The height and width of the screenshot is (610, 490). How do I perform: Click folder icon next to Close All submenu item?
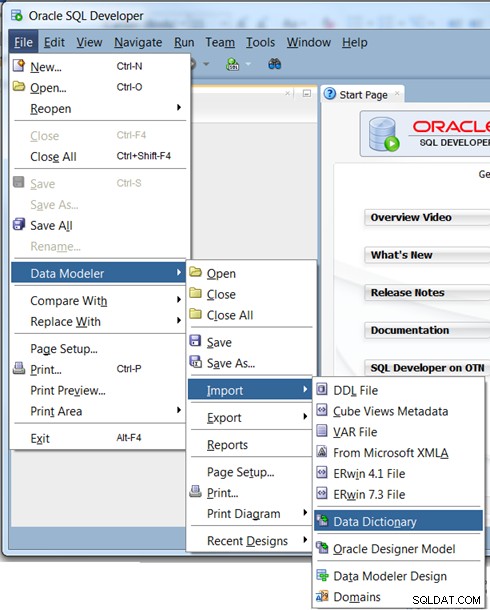coord(196,314)
